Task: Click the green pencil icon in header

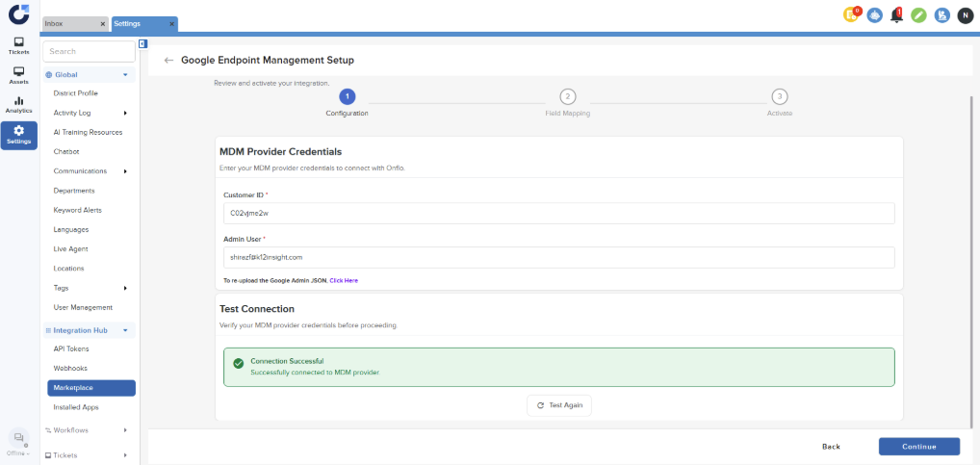Action: (x=918, y=14)
